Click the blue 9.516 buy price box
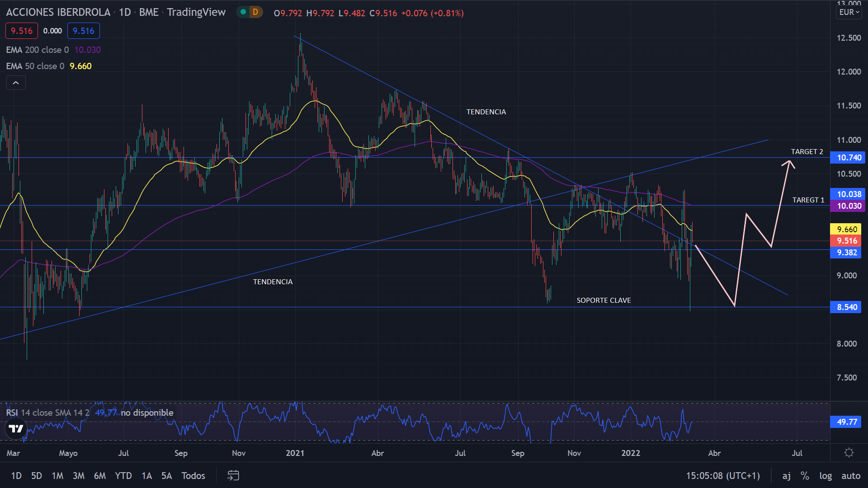 84,31
